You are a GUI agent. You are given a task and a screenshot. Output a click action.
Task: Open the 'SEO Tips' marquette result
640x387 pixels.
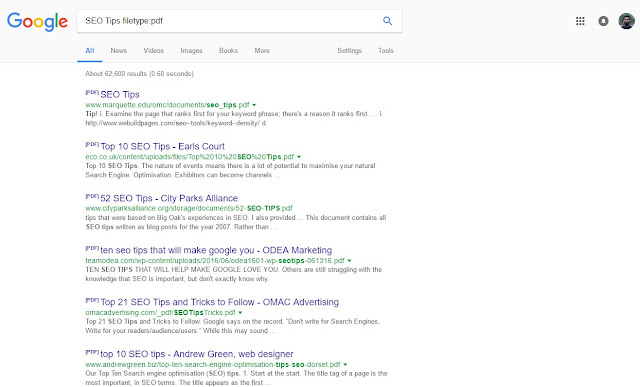click(x=120, y=94)
